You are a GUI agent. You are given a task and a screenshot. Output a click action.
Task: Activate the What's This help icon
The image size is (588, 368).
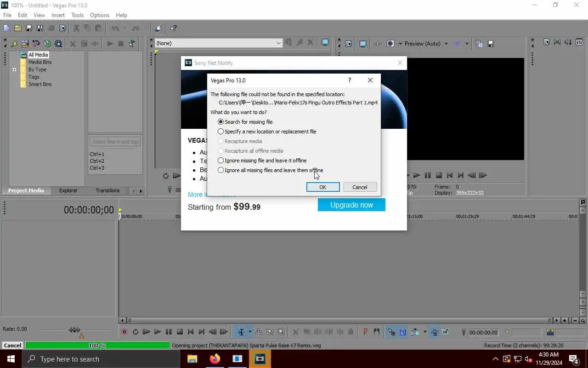173,28
